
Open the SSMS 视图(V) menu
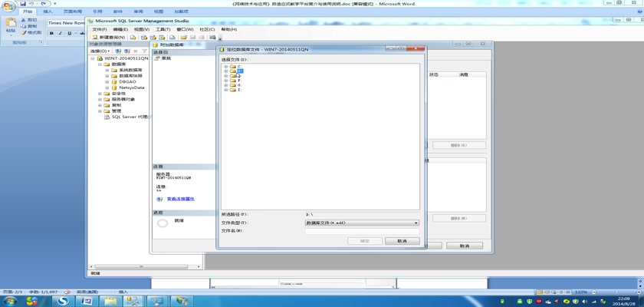(x=142, y=30)
